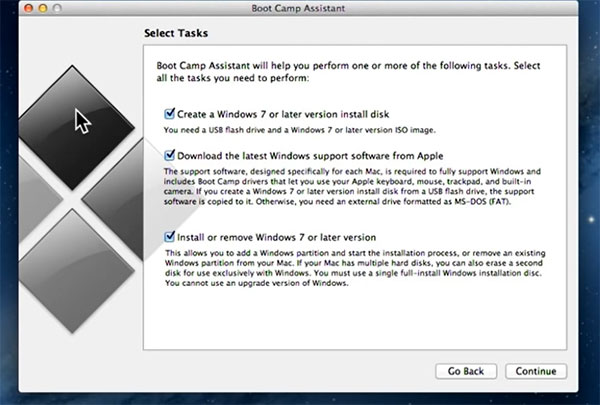The image size is (600, 405).
Task: Go Back to the previous screen
Action: pyautogui.click(x=466, y=371)
